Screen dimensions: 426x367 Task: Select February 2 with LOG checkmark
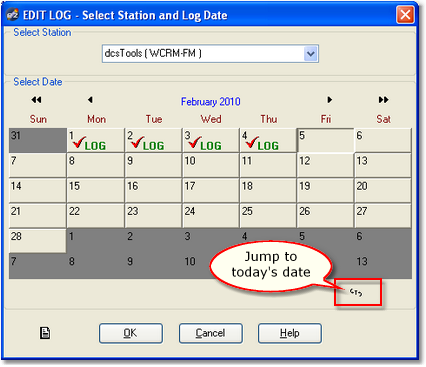(153, 140)
